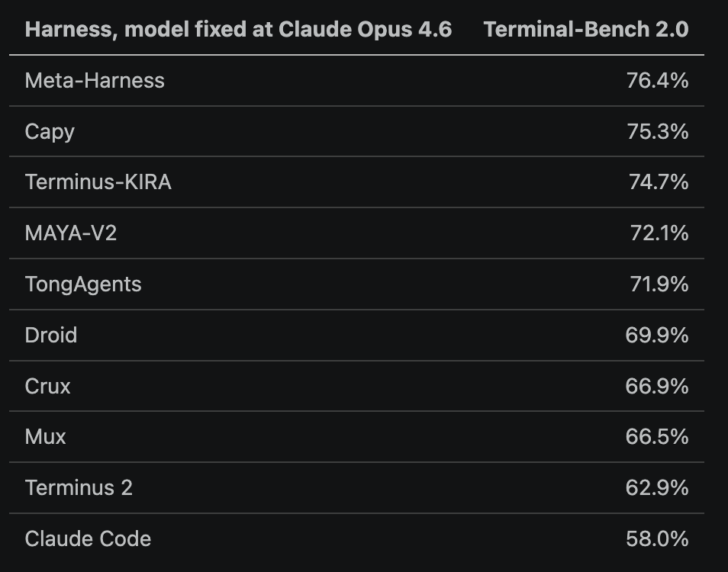
Task: Click the Claude Code row name
Action: click(89, 538)
